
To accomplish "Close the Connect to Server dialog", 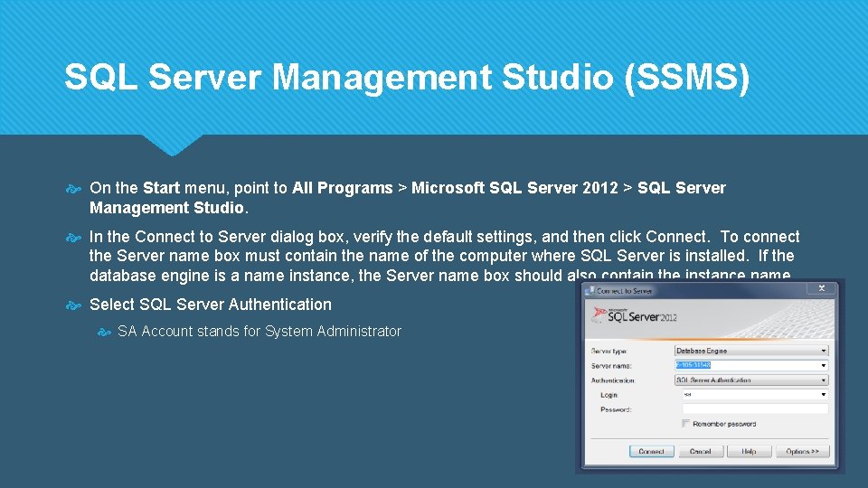I will click(x=822, y=288).
